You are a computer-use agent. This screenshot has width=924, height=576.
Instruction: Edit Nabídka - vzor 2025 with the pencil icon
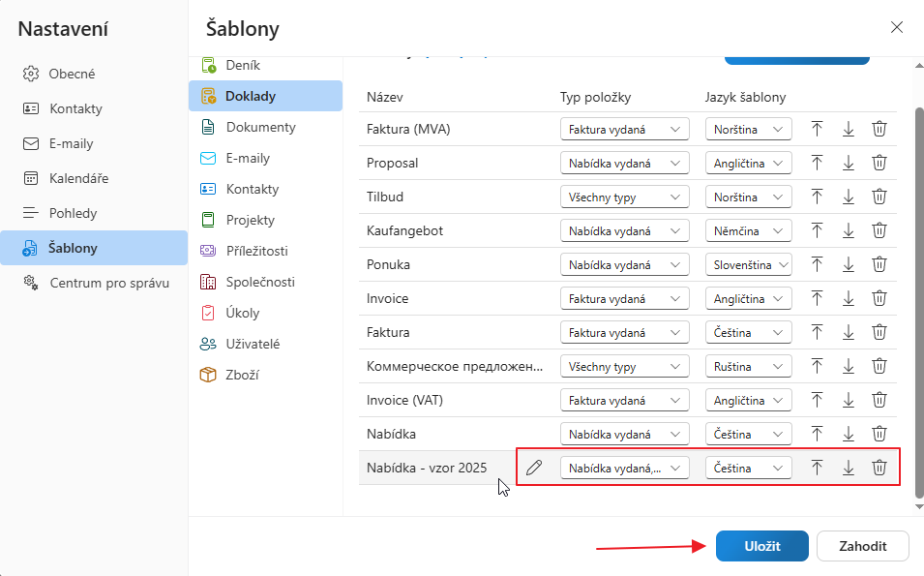pos(534,468)
